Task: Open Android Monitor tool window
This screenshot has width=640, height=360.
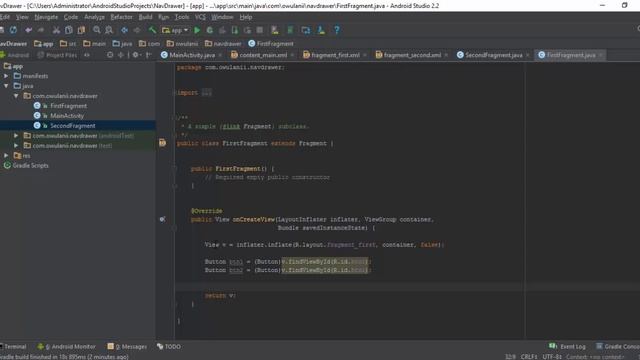Action: (x=67, y=347)
